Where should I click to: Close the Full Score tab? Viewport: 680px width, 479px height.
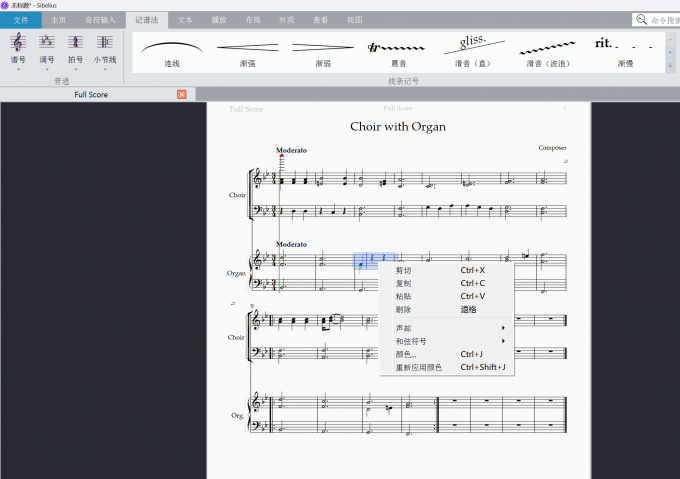click(182, 94)
